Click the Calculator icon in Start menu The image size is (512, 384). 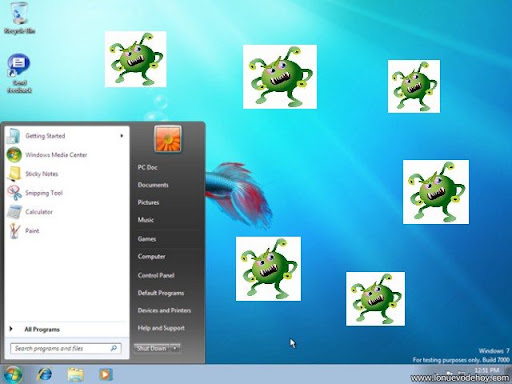14,212
